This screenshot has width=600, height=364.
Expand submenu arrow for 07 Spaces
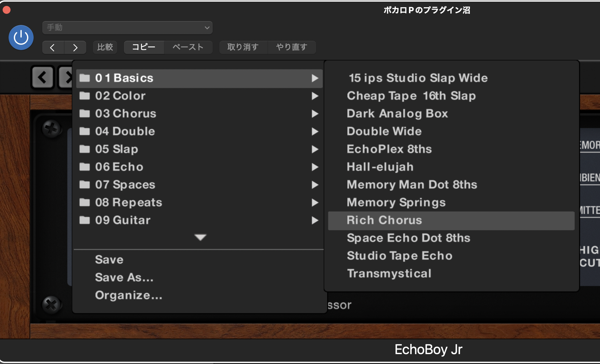(315, 185)
